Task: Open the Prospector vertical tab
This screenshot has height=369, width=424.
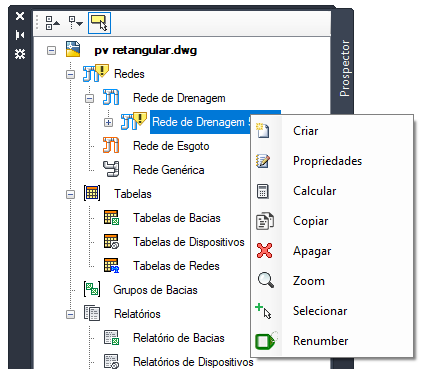Action: tap(344, 69)
